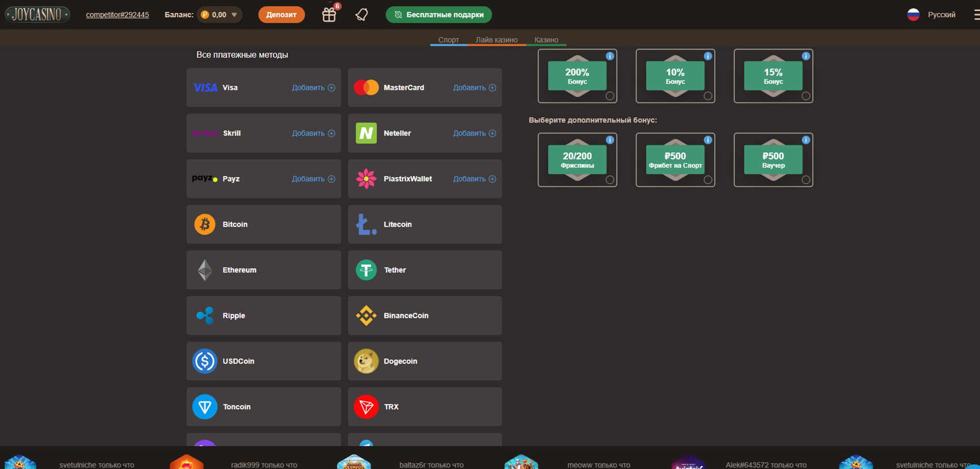Choose the Ethereum payment method tile
Viewport: 980px width, 469px height.
(263, 270)
